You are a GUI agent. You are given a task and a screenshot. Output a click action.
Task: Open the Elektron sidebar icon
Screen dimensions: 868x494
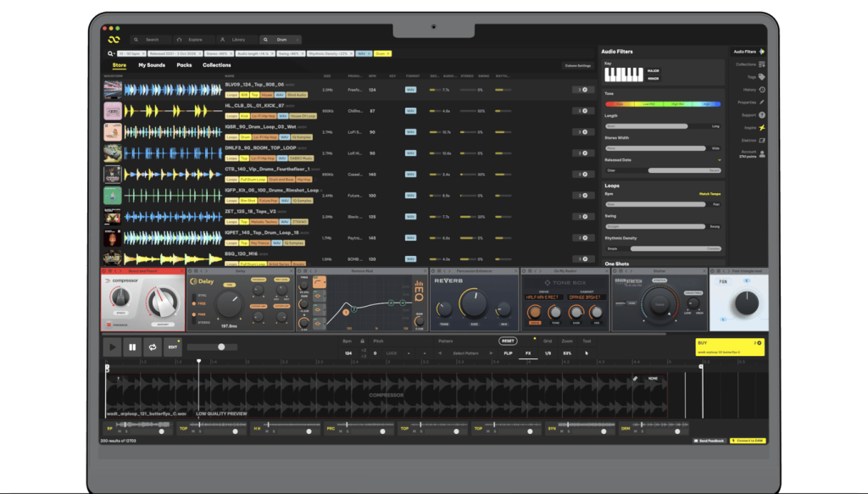(762, 141)
